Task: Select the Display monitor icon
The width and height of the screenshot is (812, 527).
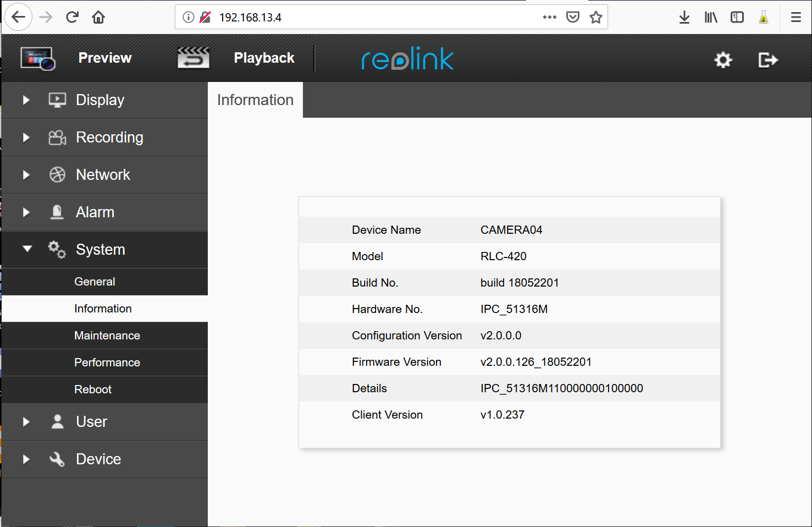Action: (x=57, y=100)
